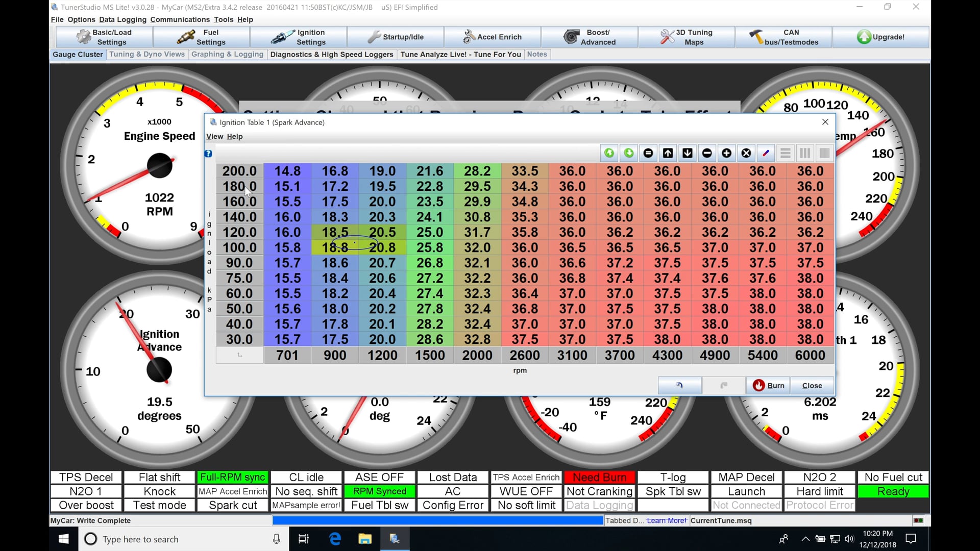Switch to Graphing & Logging tab
Screen dimensions: 980x551
tap(227, 54)
